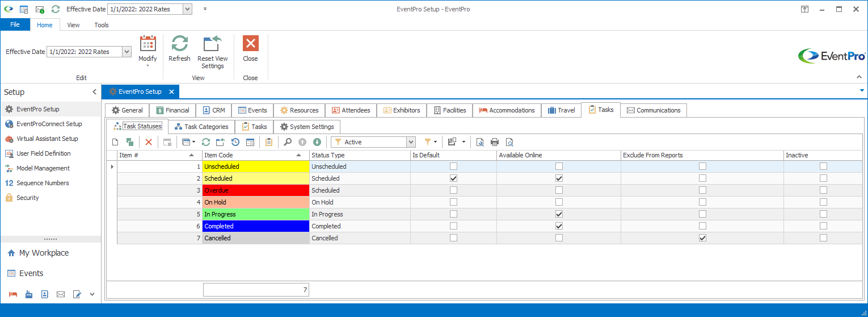Click the refresh icon in title bar
Screen dimensions: 868x317
coord(56,9)
